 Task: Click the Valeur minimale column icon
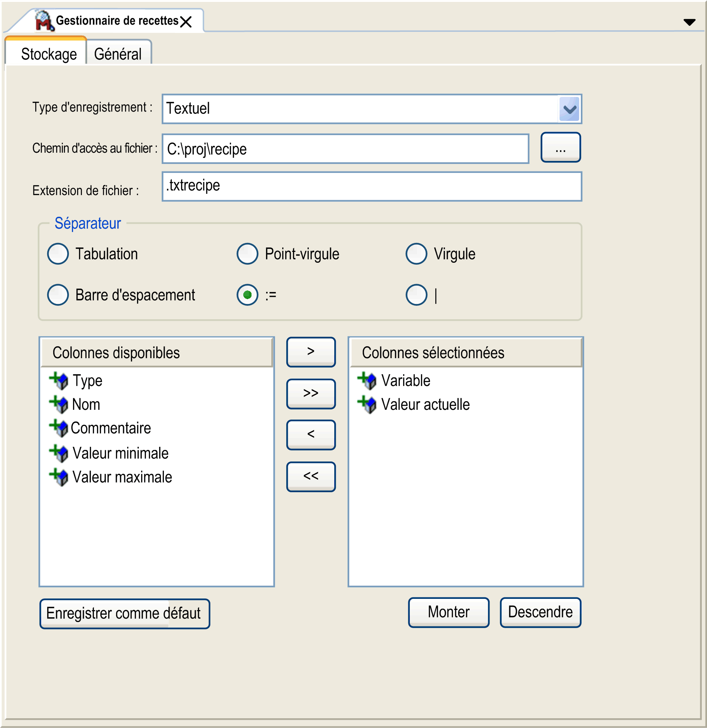(x=59, y=453)
